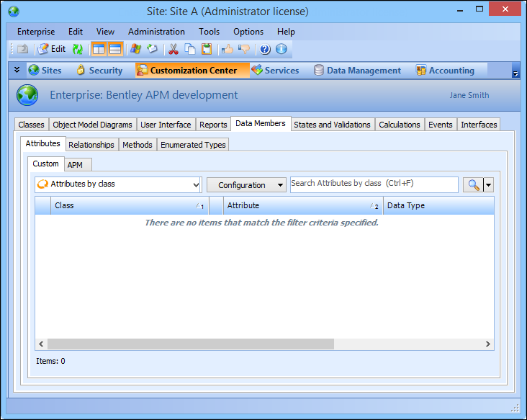Screen dimensions: 527x420
Task: Sort by the Attribute column header
Action: tap(303, 205)
